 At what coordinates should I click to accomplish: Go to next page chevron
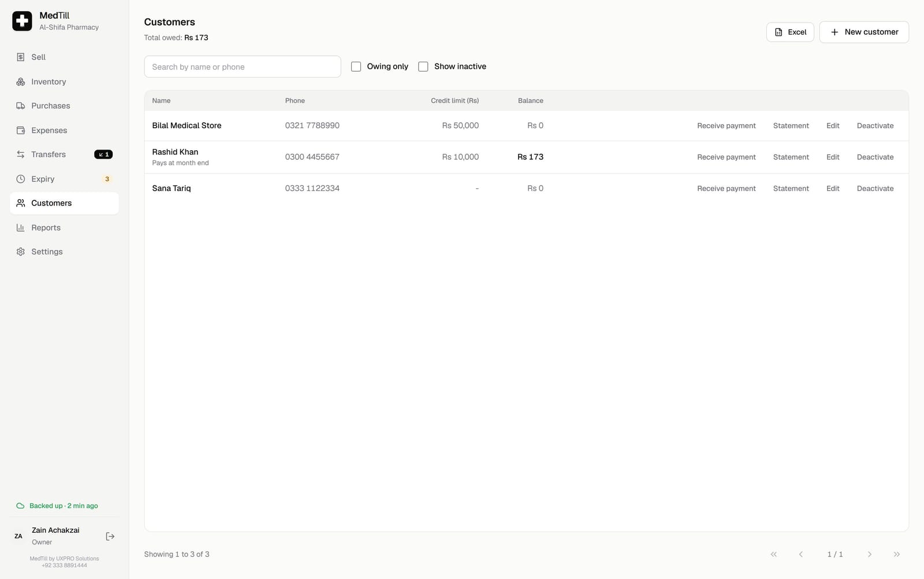[x=870, y=554]
